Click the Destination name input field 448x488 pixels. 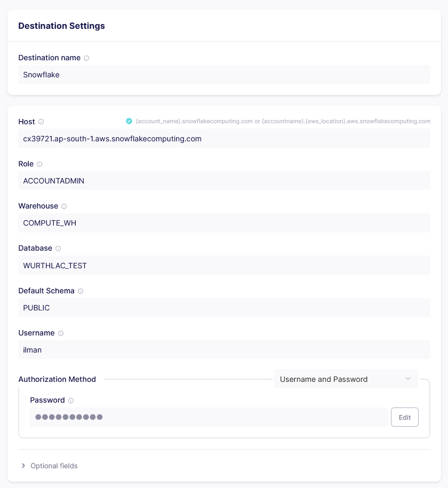(x=224, y=75)
